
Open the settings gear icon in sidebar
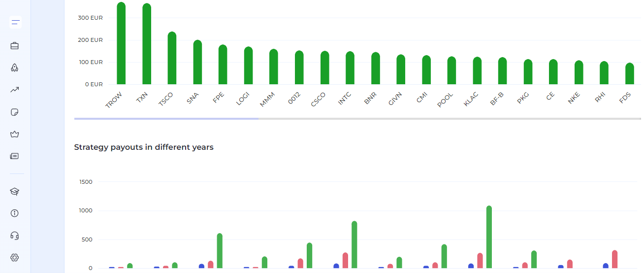(15, 257)
